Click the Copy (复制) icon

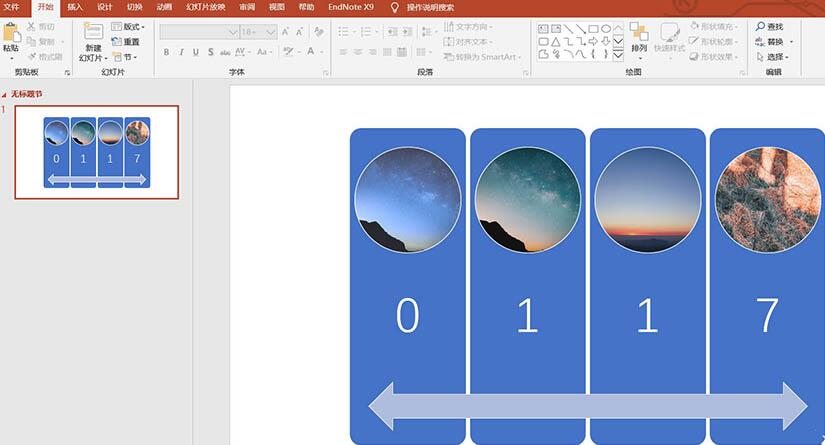31,41
